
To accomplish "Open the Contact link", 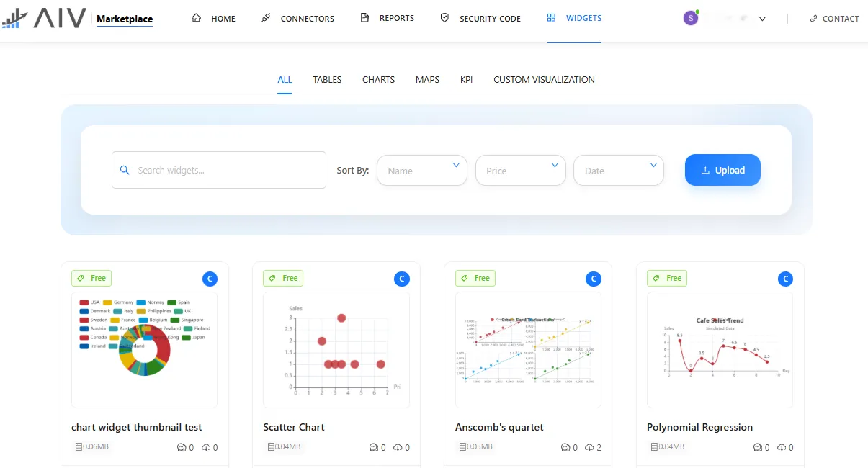I will [x=834, y=19].
